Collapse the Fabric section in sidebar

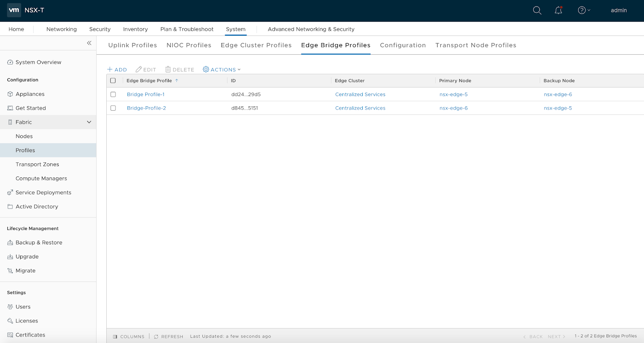pyautogui.click(x=89, y=122)
